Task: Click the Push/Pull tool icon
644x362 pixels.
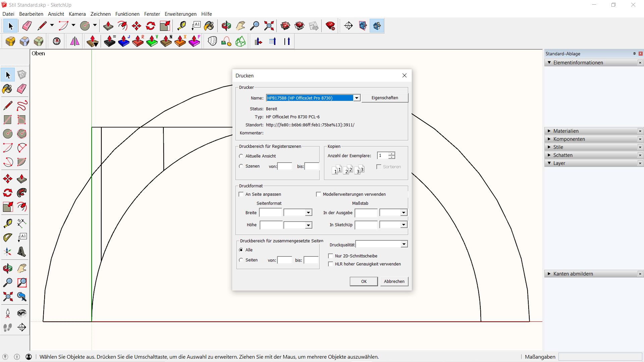Action: (x=108, y=26)
